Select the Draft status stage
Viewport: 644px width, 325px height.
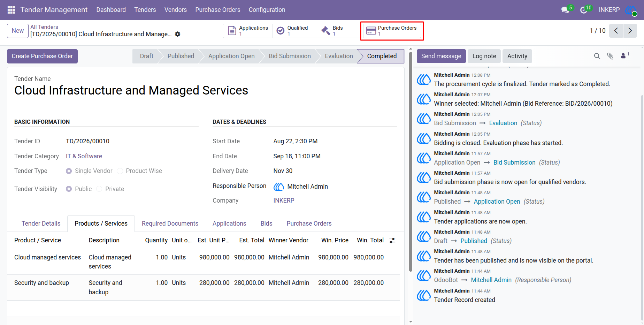146,56
